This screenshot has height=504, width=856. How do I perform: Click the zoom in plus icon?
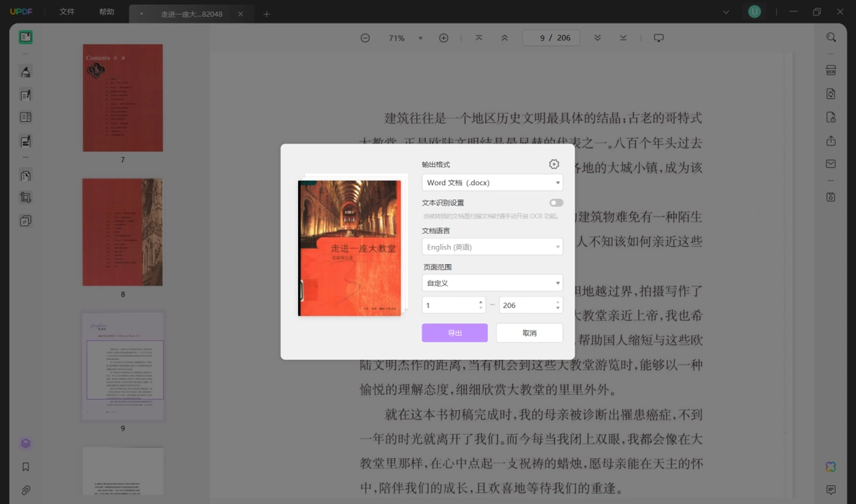coord(444,38)
